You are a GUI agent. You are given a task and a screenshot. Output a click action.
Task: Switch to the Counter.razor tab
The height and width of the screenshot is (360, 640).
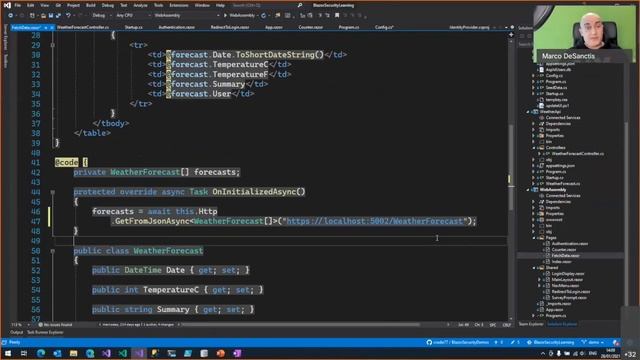[311, 27]
